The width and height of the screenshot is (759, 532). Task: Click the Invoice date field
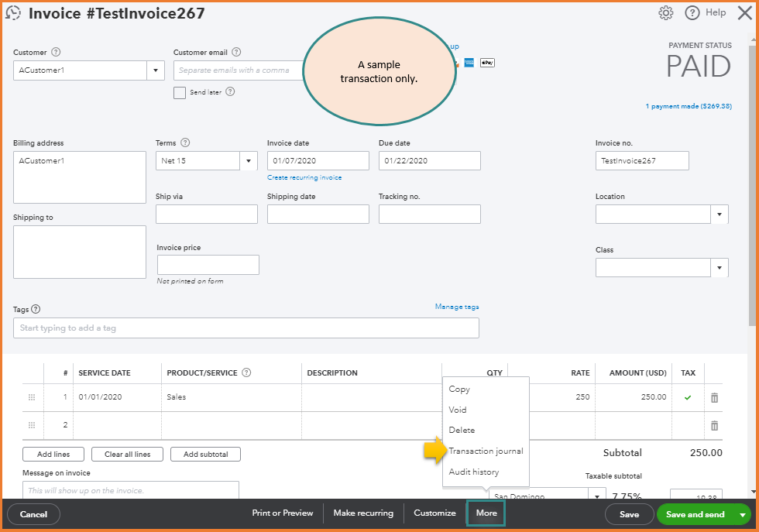(x=318, y=161)
